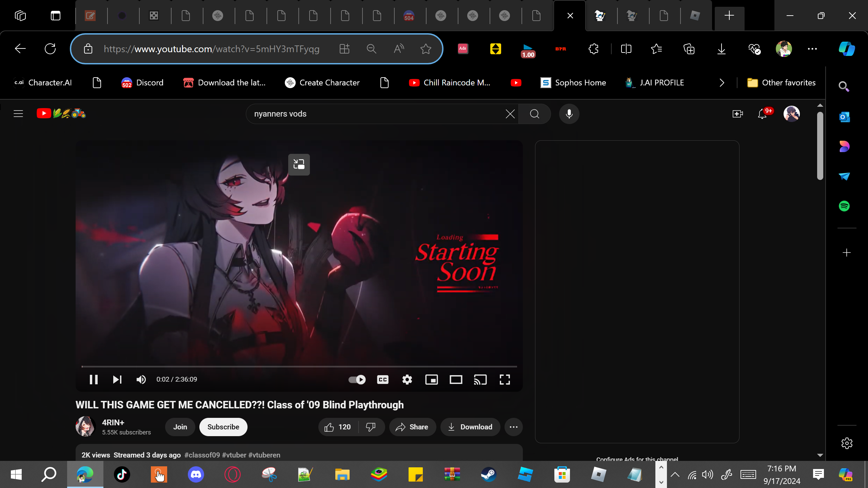Open the YouTube hamburger guide menu
The width and height of the screenshot is (868, 488).
click(18, 114)
